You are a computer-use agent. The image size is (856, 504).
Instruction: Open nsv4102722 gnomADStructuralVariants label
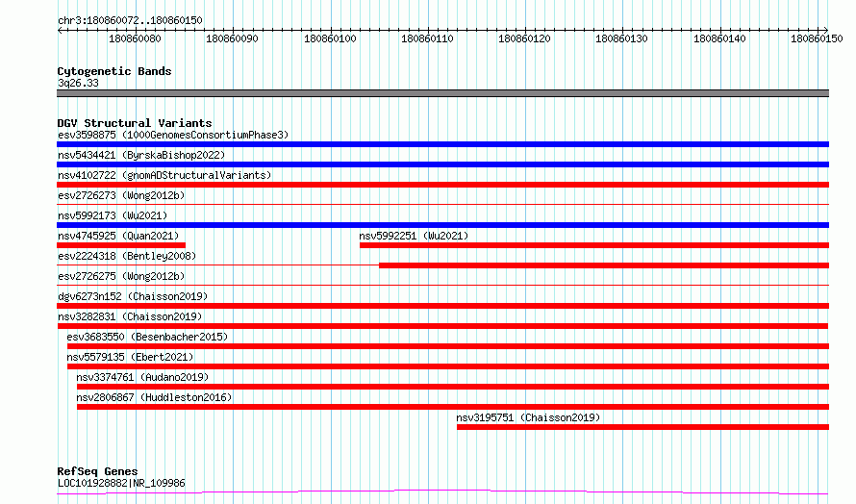(164, 175)
